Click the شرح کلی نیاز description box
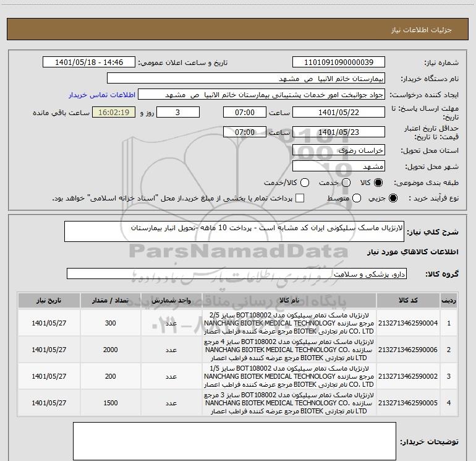Screen dimensions: 476x461 (234, 231)
